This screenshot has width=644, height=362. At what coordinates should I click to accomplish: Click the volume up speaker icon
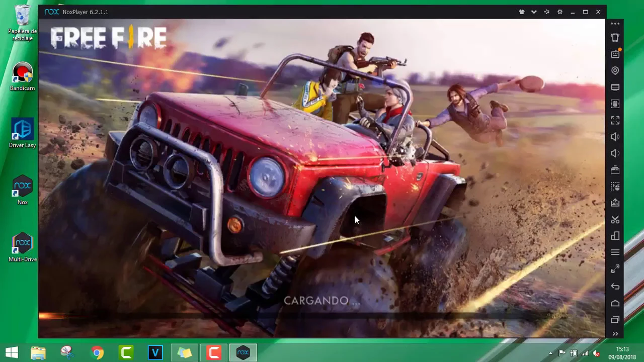click(x=615, y=137)
